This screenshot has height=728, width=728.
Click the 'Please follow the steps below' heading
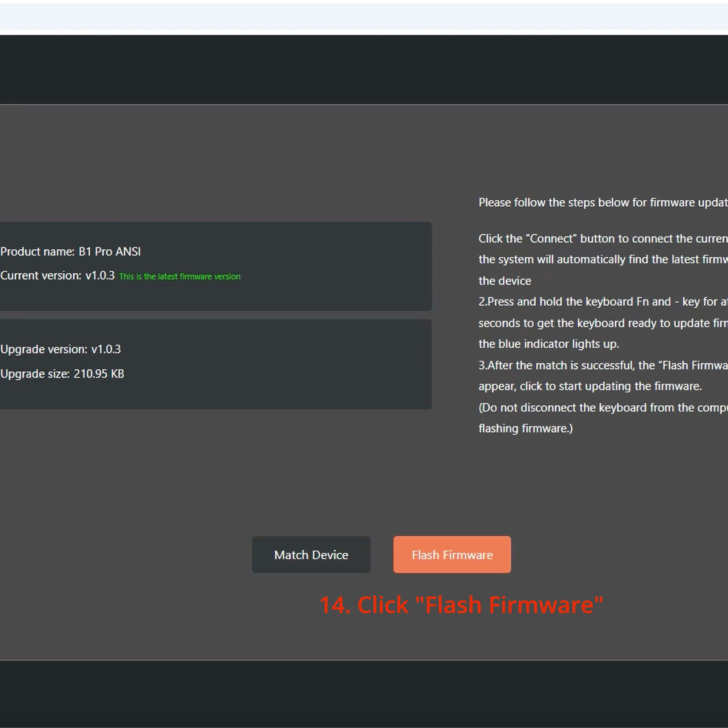602,203
